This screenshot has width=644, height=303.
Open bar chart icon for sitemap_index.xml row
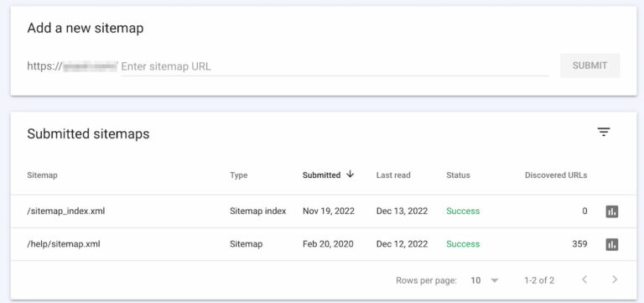click(612, 212)
